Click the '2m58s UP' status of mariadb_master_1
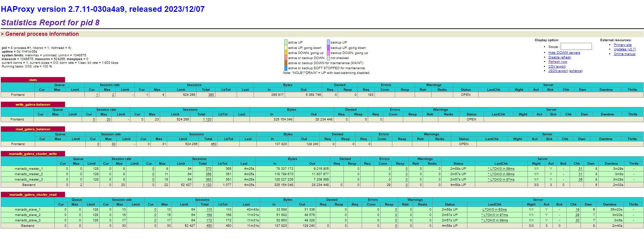 point(458,169)
